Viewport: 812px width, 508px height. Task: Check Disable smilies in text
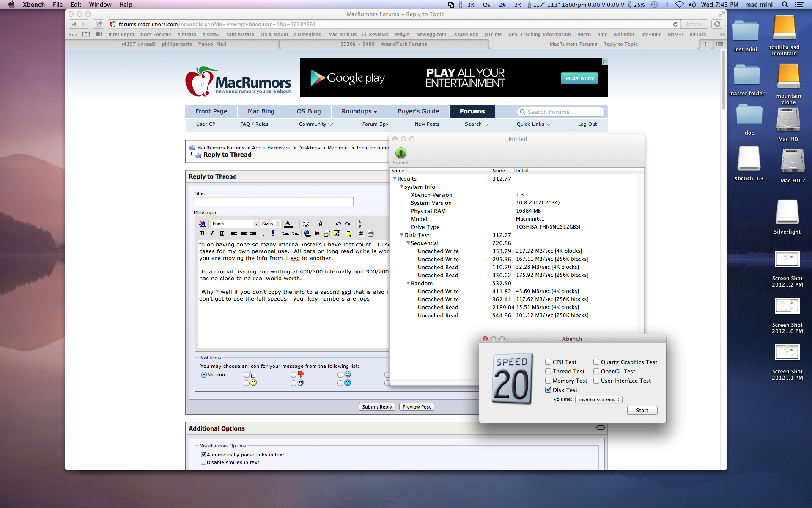203,462
